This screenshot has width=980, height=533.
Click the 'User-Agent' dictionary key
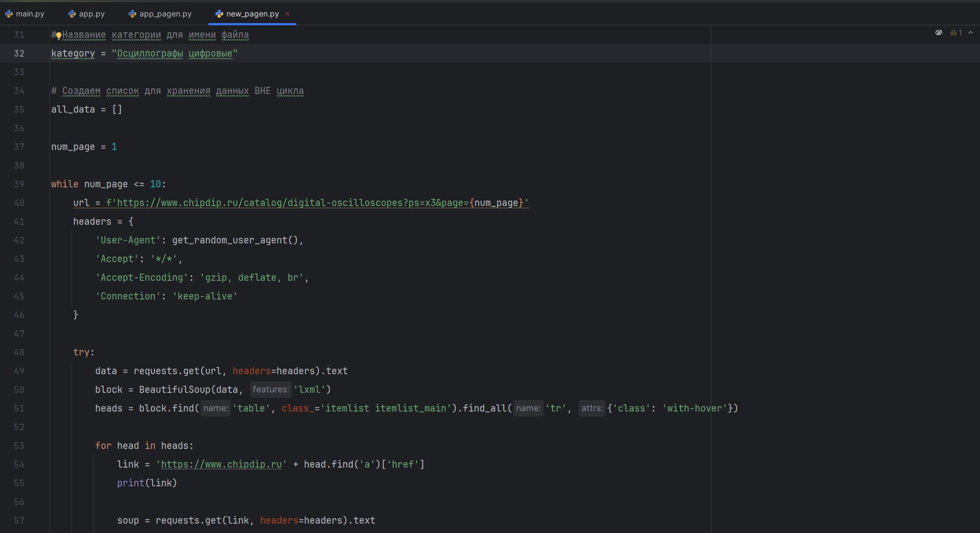(x=128, y=240)
